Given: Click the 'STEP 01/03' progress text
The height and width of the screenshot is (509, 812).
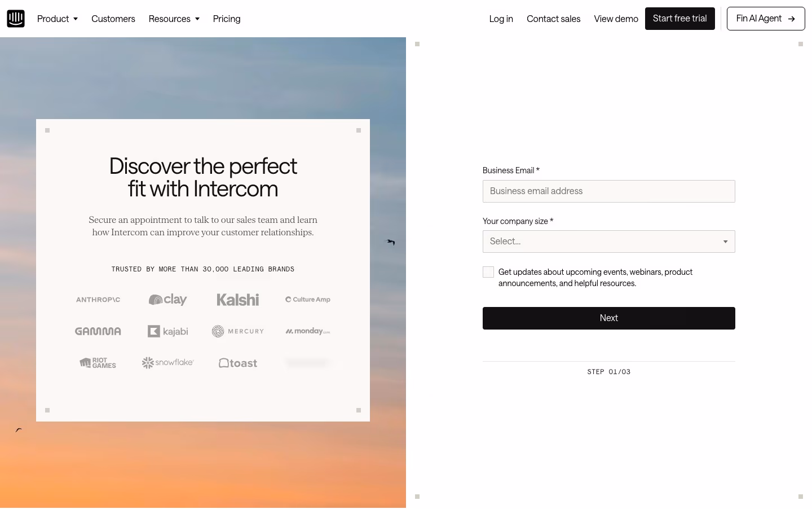Looking at the screenshot, I should tap(609, 372).
